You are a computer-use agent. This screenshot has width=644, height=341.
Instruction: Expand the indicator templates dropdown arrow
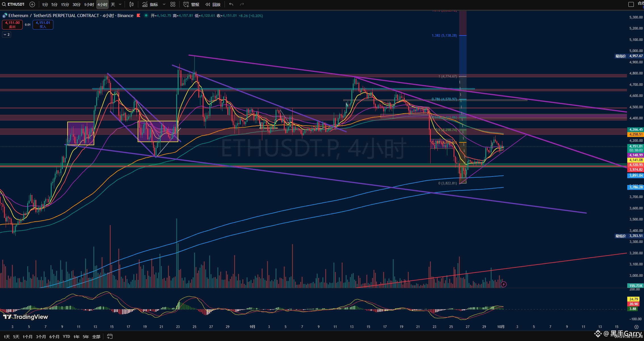tap(164, 4)
